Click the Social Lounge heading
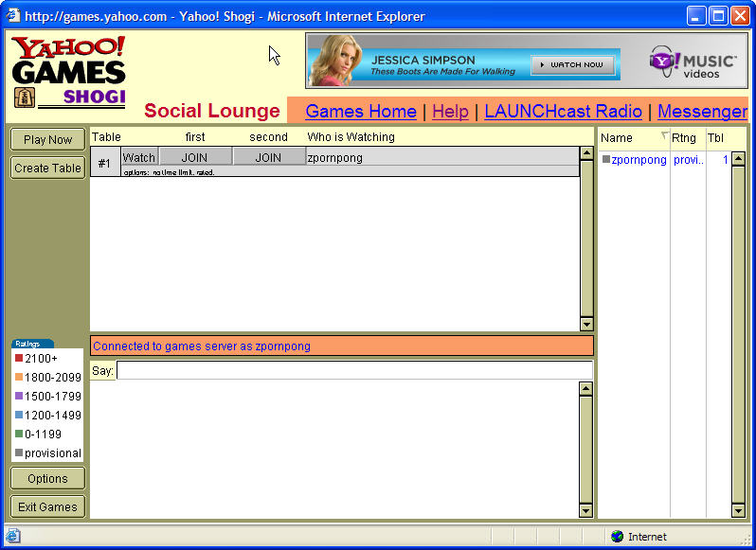 [211, 111]
